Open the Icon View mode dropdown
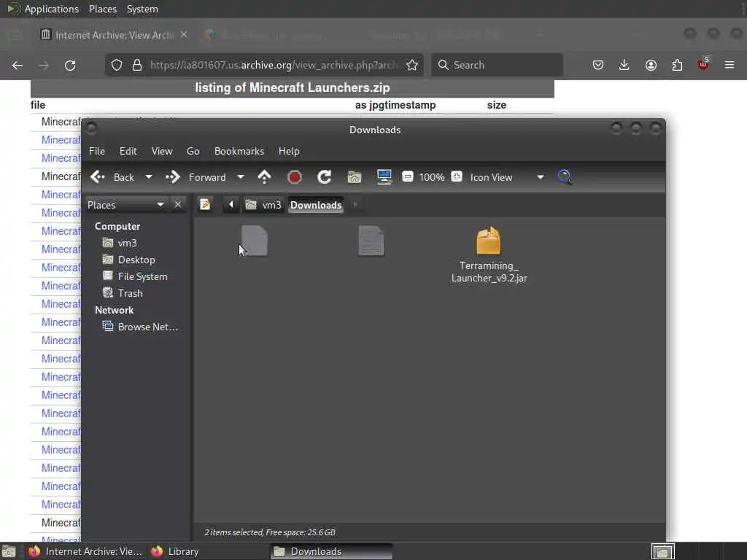The width and height of the screenshot is (747, 560). (x=507, y=177)
